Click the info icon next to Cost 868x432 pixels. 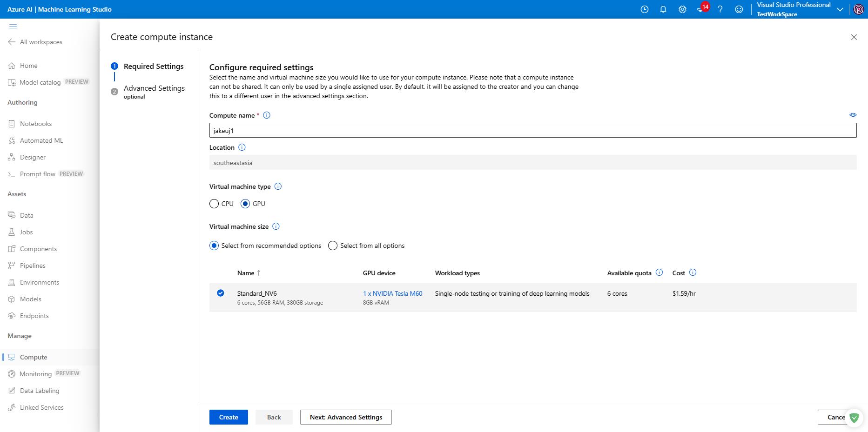click(693, 272)
